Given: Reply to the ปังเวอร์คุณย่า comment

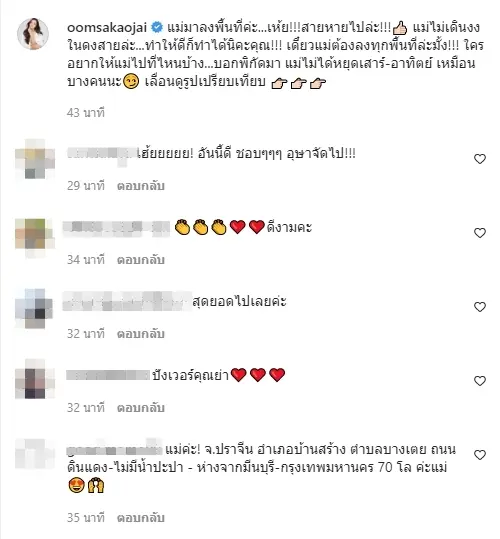Looking at the screenshot, I should (141, 408).
